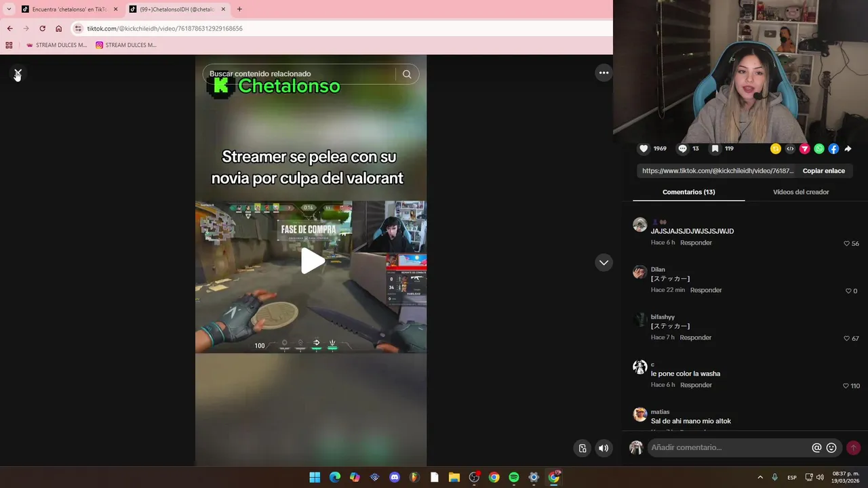Open more share options with arrow icon
Screen dimensions: 868x488
click(x=848, y=148)
